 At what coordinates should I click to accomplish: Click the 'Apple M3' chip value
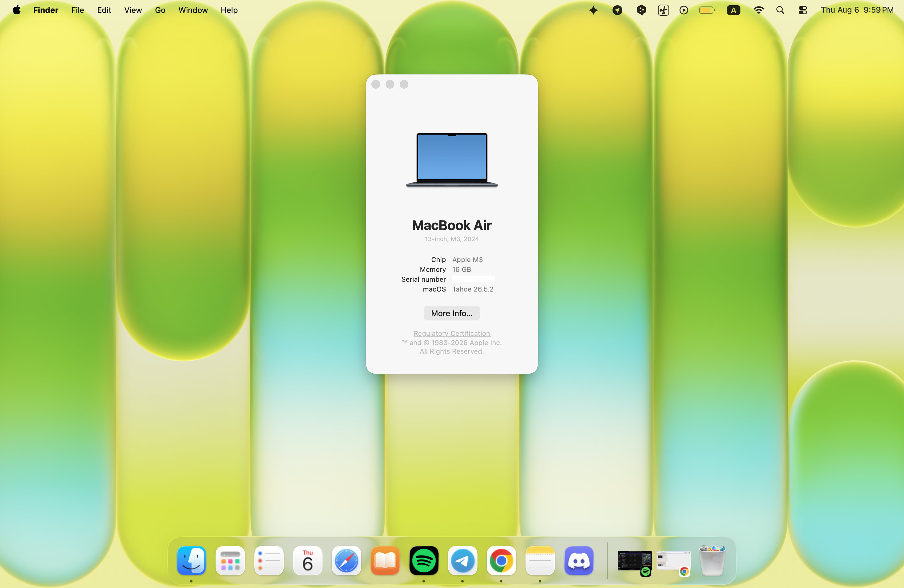(x=468, y=260)
